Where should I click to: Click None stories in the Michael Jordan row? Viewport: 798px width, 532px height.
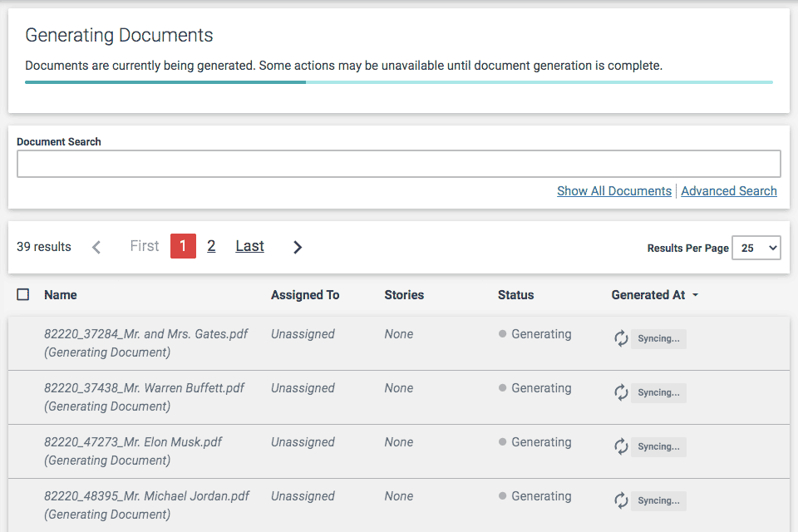(x=399, y=496)
